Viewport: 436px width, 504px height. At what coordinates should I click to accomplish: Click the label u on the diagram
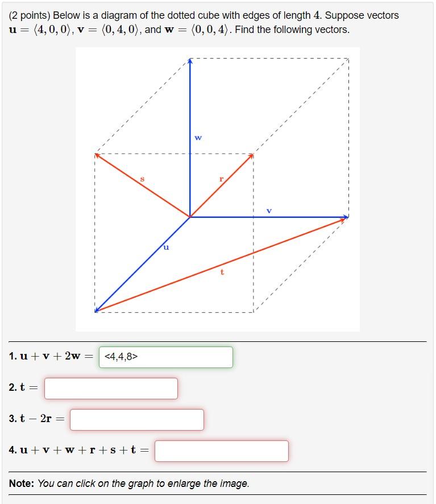tap(166, 247)
